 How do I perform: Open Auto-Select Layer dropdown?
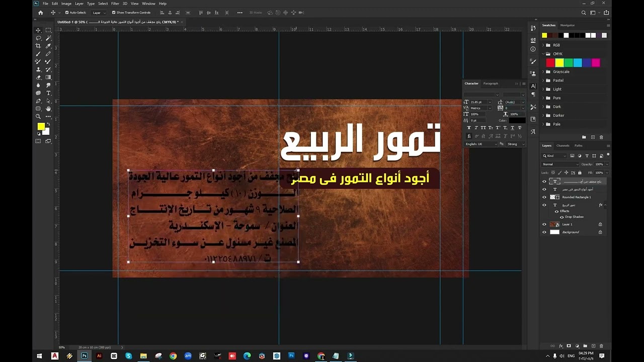(x=99, y=13)
